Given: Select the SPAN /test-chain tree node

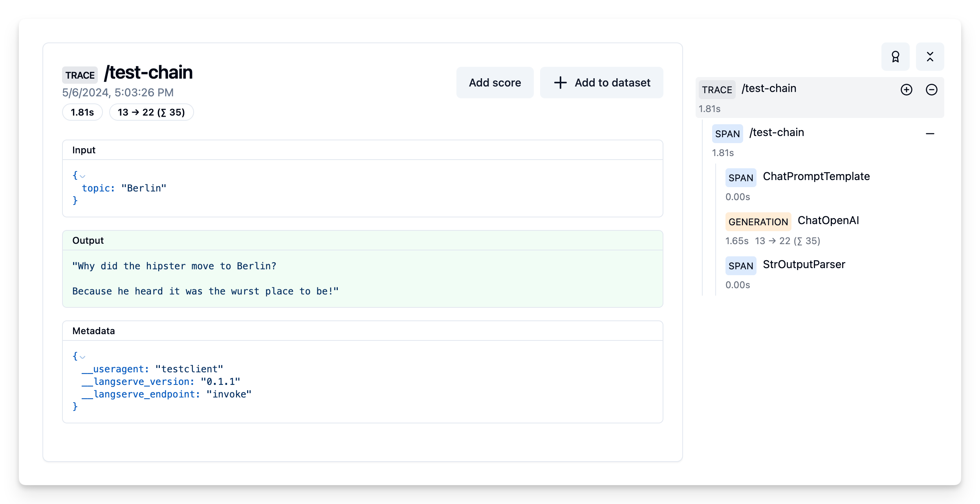Looking at the screenshot, I should pyautogui.click(x=777, y=133).
